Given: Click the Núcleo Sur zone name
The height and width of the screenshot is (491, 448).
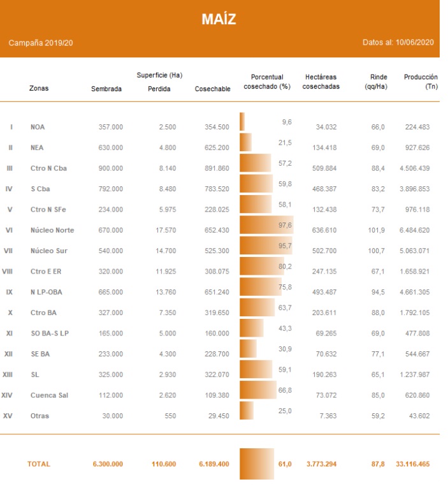Looking at the screenshot, I should (x=48, y=251).
